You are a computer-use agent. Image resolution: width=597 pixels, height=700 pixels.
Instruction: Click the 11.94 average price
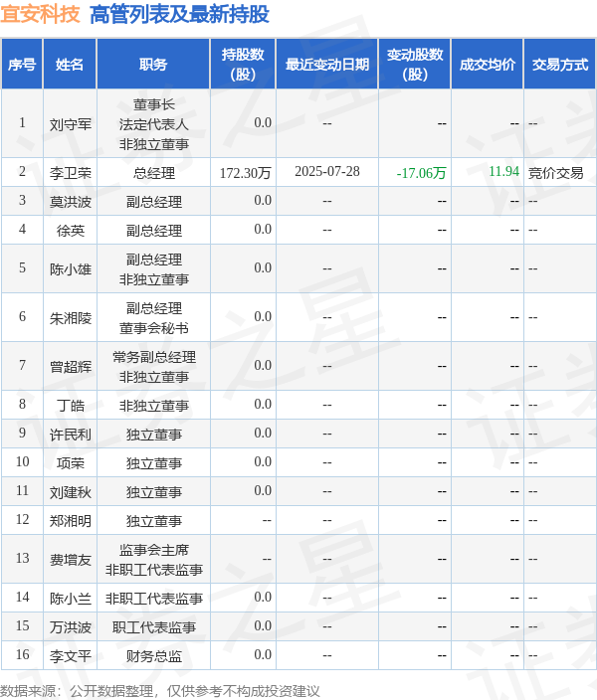tap(503, 171)
